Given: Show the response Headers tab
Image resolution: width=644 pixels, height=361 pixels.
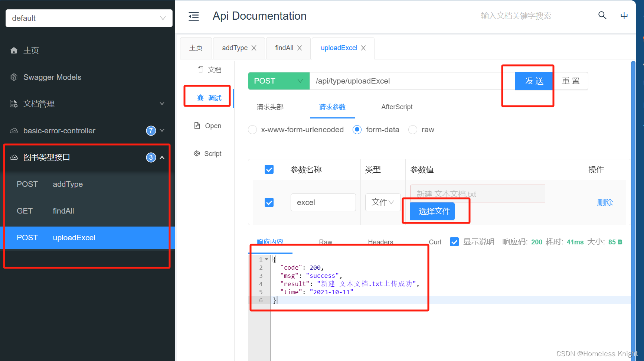Looking at the screenshot, I should coord(380,242).
